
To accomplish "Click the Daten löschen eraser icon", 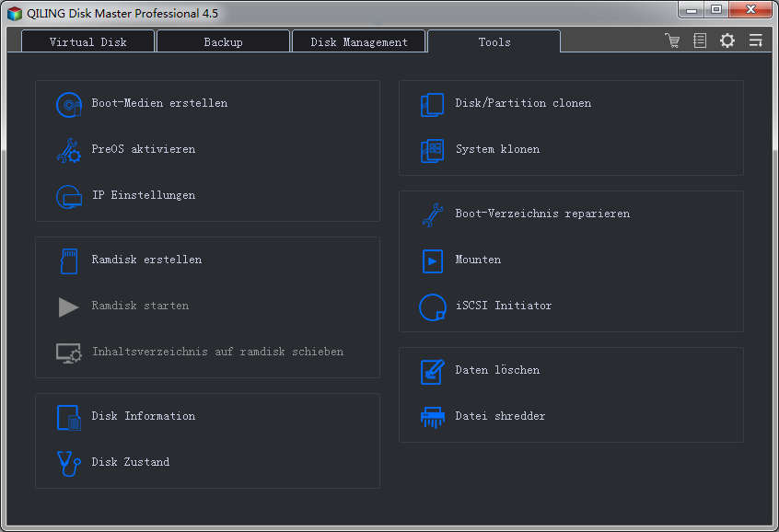I will pyautogui.click(x=432, y=372).
